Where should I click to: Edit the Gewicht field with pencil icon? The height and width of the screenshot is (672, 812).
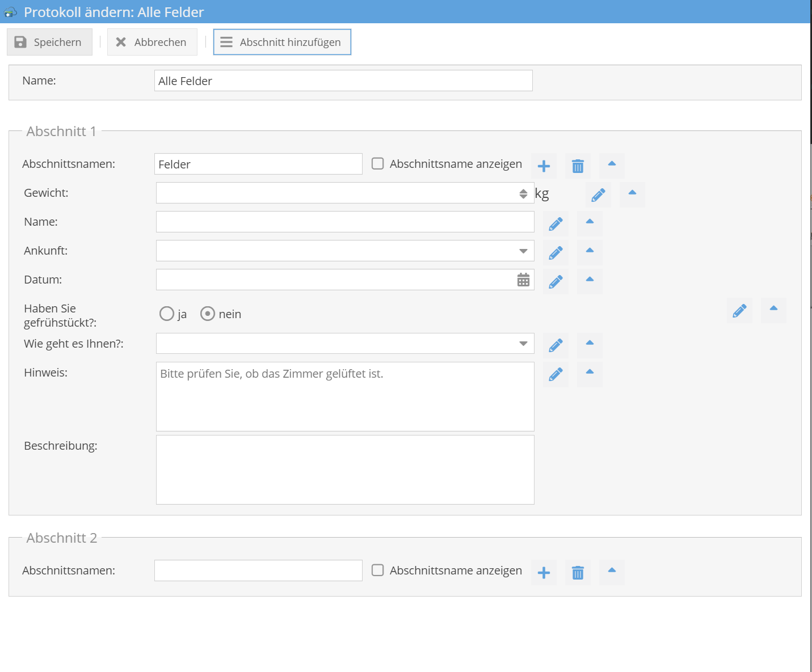point(598,195)
